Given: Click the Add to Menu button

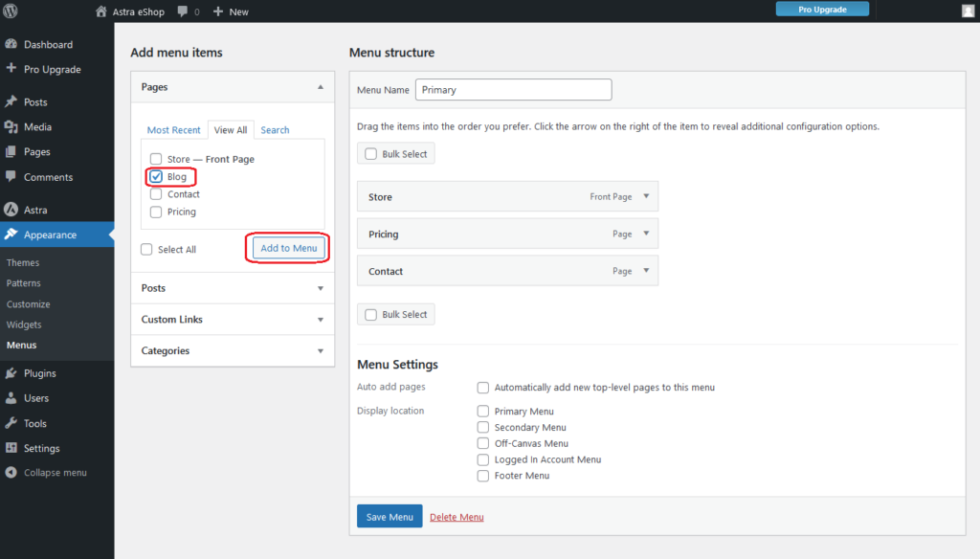Looking at the screenshot, I should (x=289, y=248).
